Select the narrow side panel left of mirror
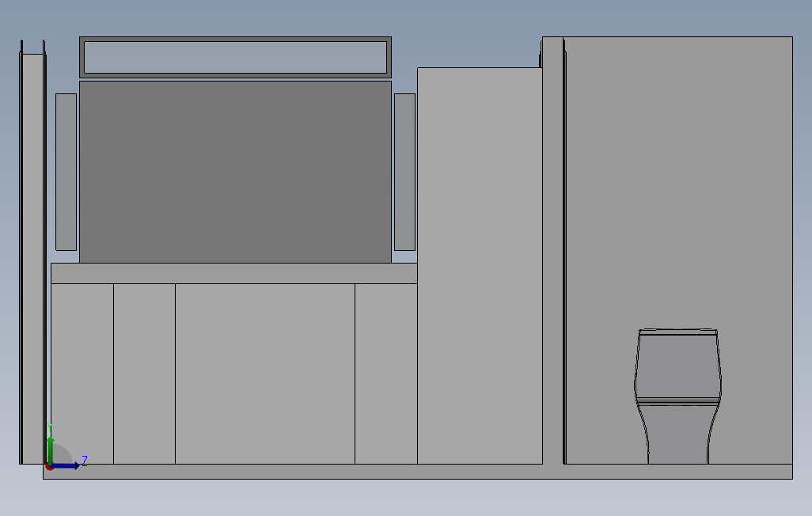Image resolution: width=812 pixels, height=516 pixels. 66,172
